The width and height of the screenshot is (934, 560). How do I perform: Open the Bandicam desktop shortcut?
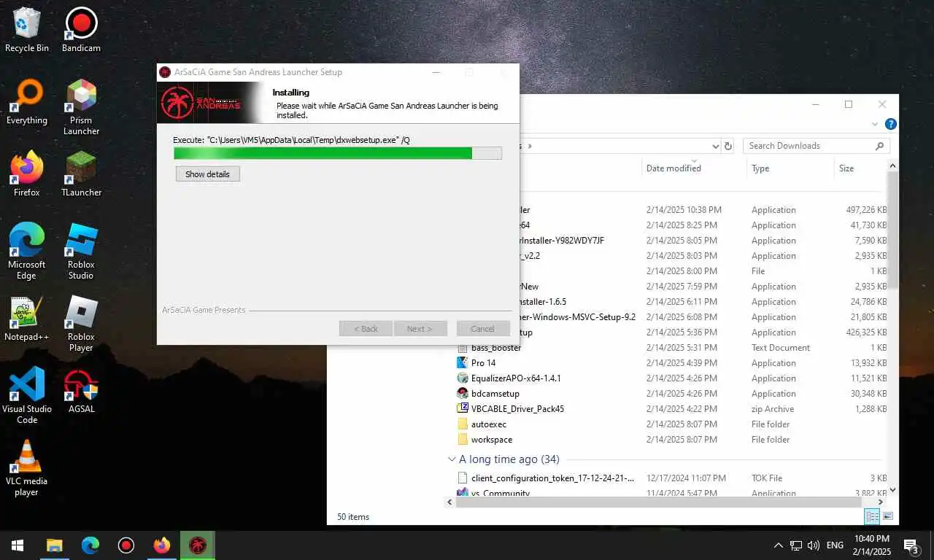tap(81, 30)
